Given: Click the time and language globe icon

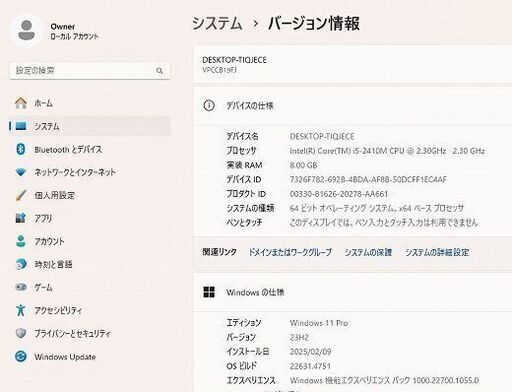Looking at the screenshot, I should [x=21, y=264].
